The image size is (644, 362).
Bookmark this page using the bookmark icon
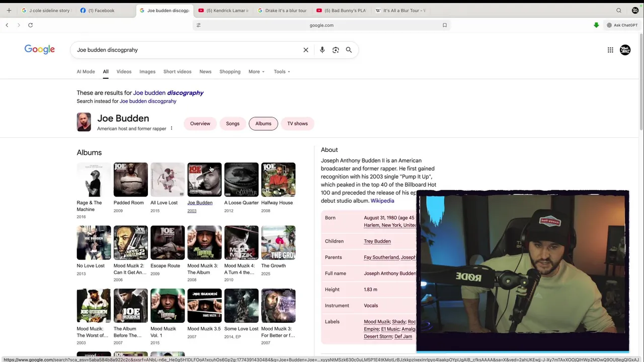click(x=445, y=25)
